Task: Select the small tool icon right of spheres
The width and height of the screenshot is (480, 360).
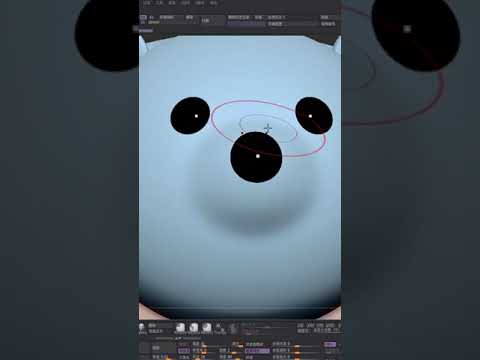Action: 219,328
